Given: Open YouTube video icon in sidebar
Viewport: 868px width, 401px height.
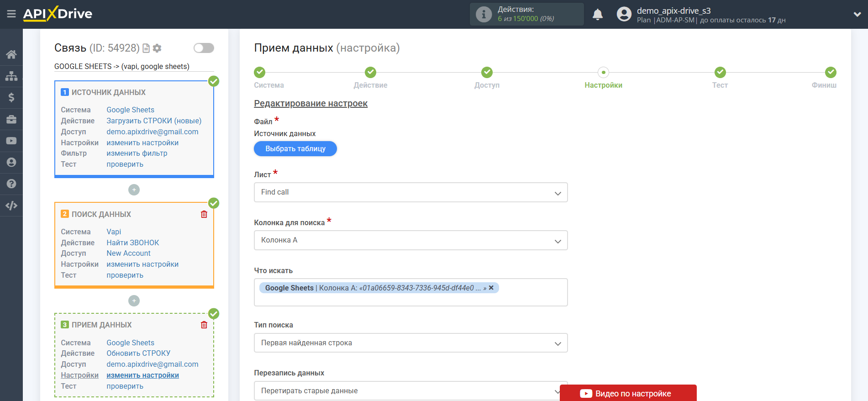Looking at the screenshot, I should coord(11,141).
